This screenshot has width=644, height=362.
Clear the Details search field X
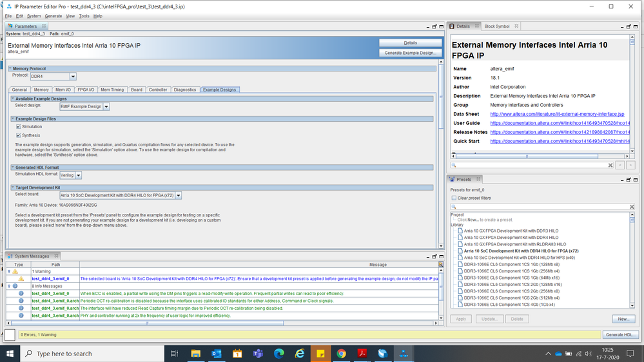tap(610, 165)
